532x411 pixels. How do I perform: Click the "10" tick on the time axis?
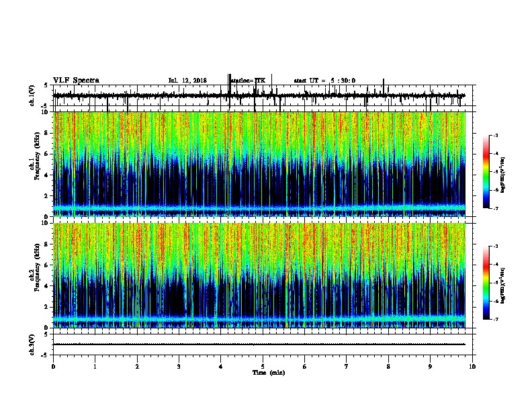click(x=472, y=367)
